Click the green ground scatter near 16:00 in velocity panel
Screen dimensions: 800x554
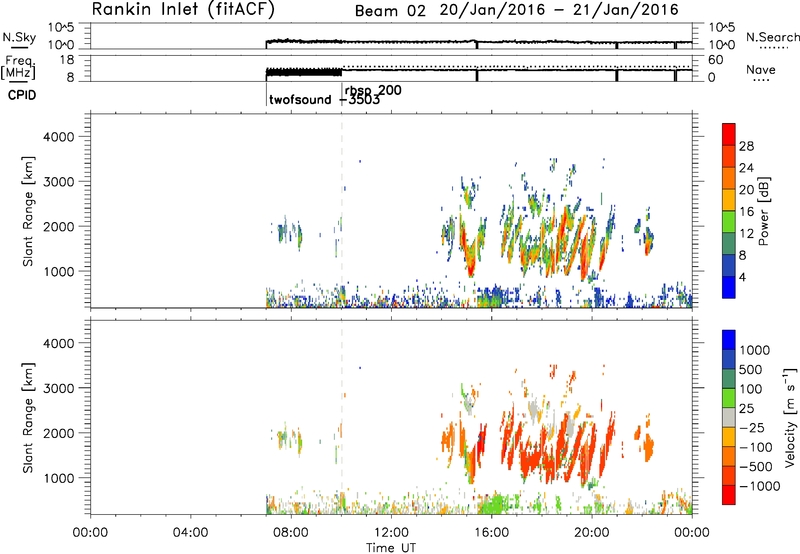(492, 505)
